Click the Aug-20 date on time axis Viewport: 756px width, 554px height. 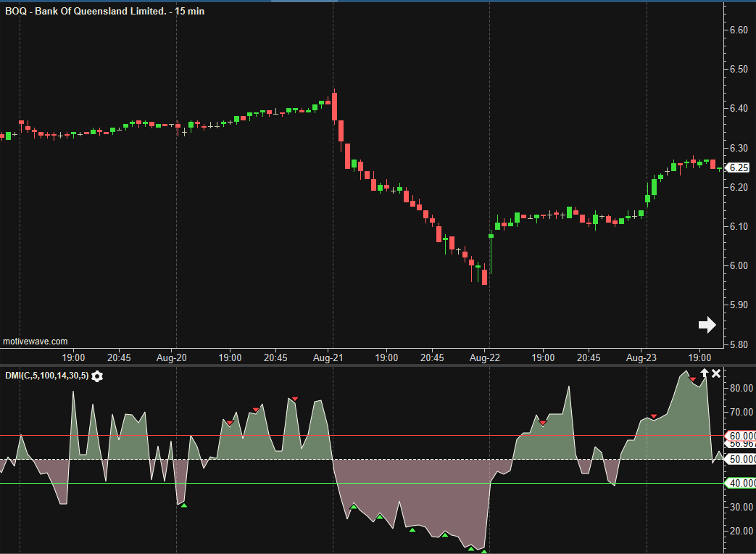172,357
